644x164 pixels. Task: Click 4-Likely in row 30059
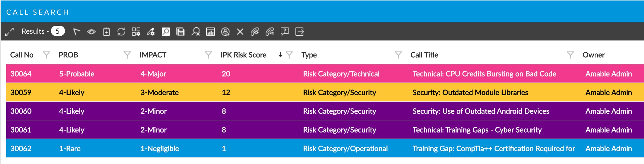[x=71, y=93]
